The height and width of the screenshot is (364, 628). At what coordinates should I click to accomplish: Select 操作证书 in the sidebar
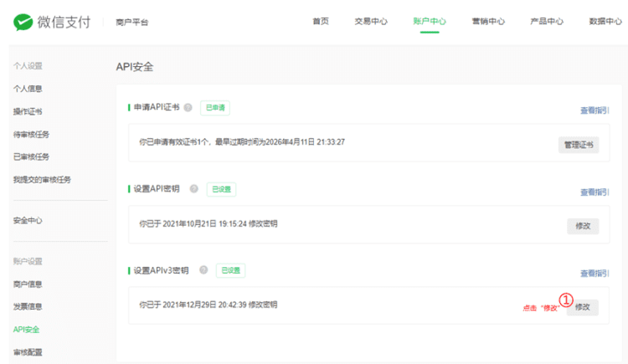coord(28,111)
